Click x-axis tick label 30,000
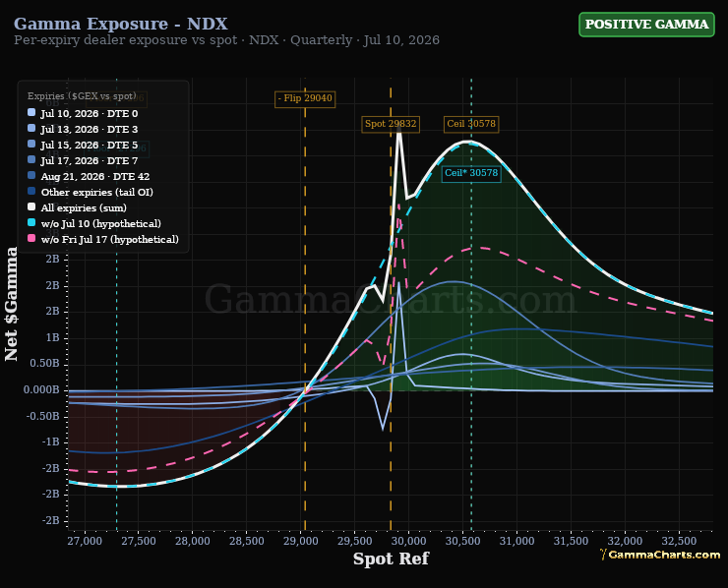This screenshot has width=728, height=588. pyautogui.click(x=408, y=541)
